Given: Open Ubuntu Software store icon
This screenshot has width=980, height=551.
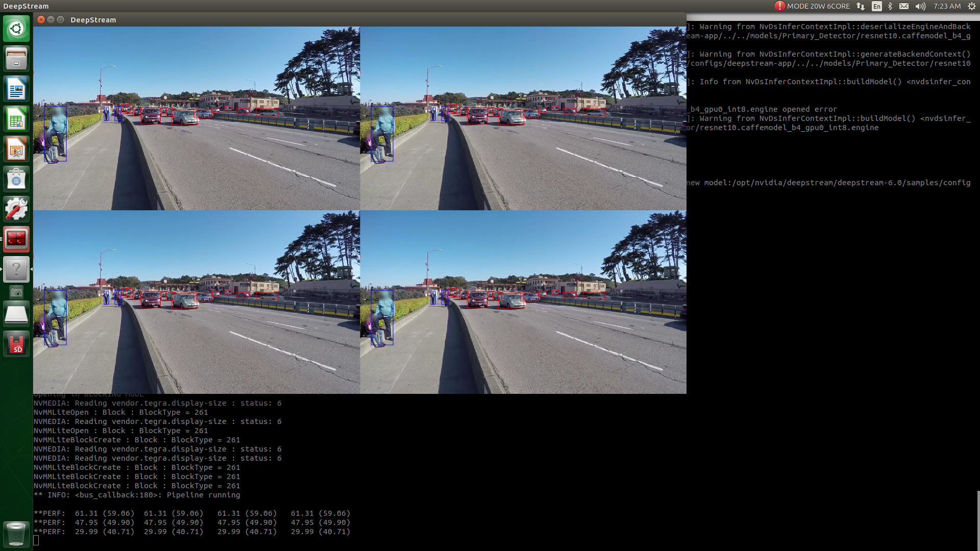Looking at the screenshot, I should 16,179.
